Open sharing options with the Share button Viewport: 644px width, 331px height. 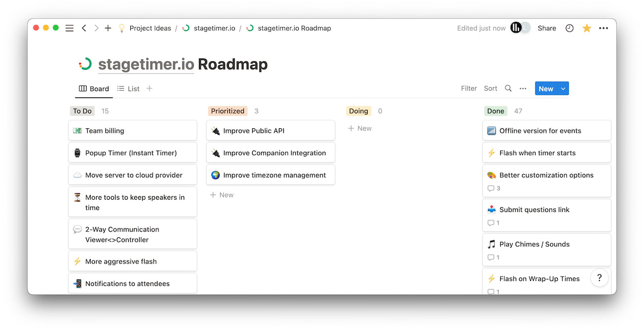(546, 28)
